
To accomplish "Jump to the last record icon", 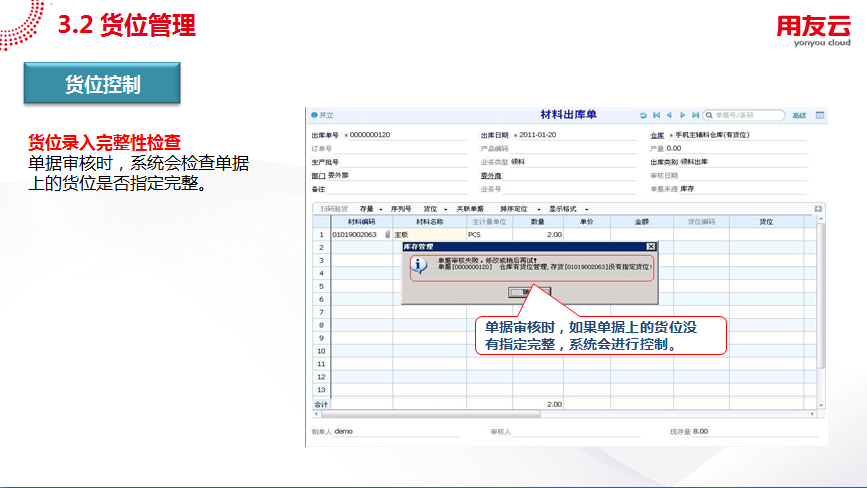I will point(695,116).
